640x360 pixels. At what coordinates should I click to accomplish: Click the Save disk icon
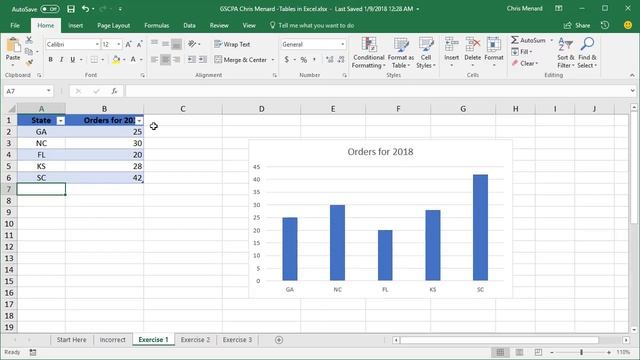pyautogui.click(x=71, y=9)
